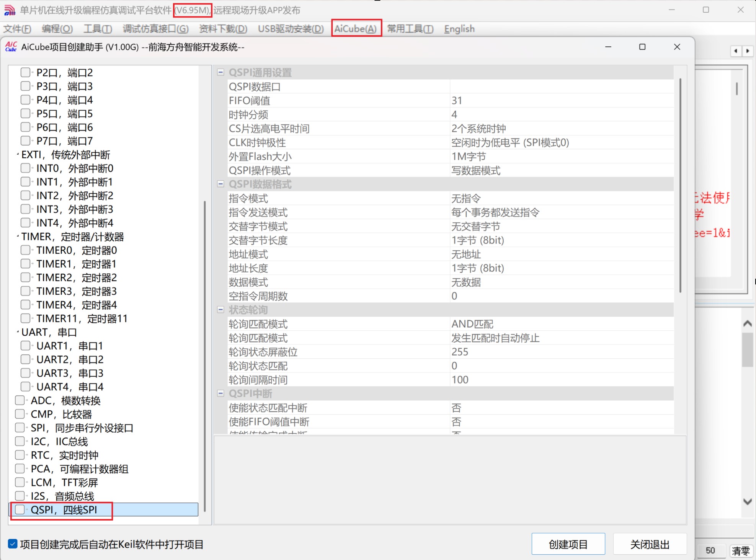
Task: Click left tab-scroll arrow in main window
Action: pos(736,51)
